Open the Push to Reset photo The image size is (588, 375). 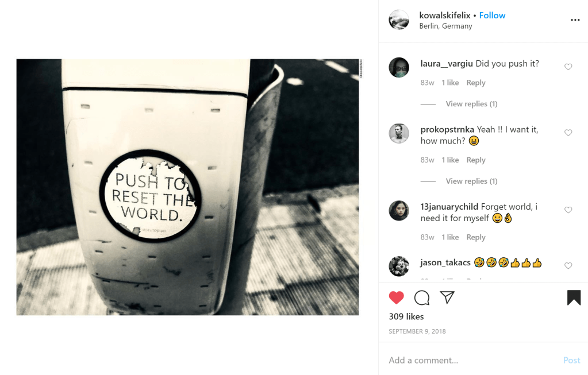187,187
